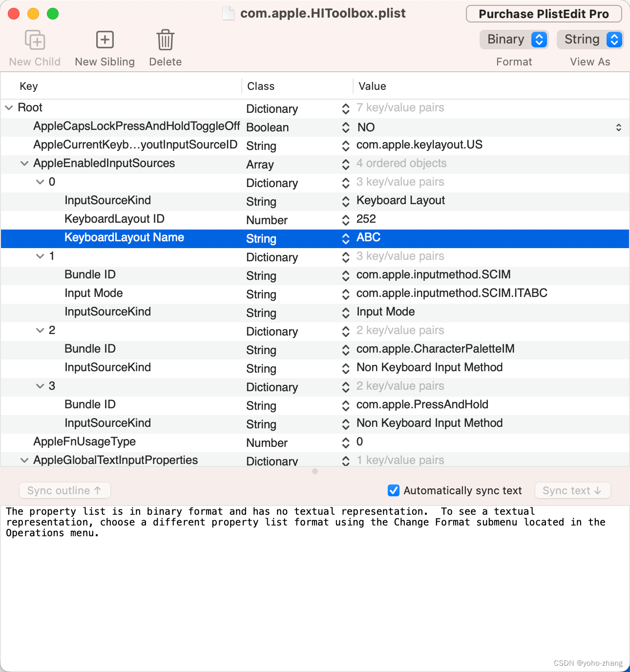
Task: Click the com.apple.inputmethod.SCIM value
Action: (x=434, y=274)
